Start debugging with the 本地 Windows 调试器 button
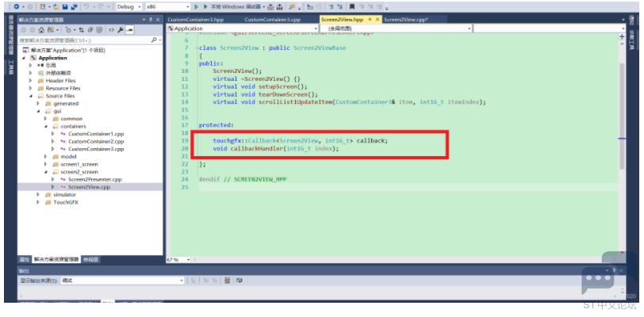 (233, 7)
